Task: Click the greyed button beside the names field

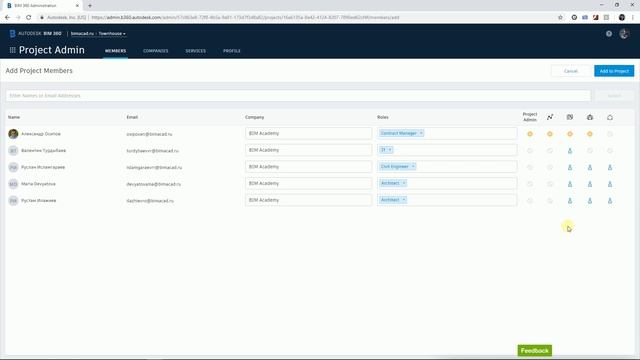Action: (614, 96)
